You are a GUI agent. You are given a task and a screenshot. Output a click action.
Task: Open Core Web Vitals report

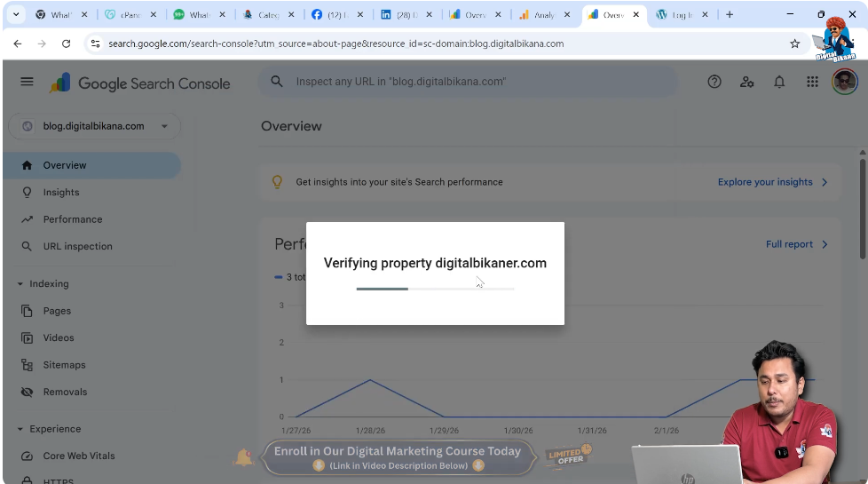(x=92, y=456)
